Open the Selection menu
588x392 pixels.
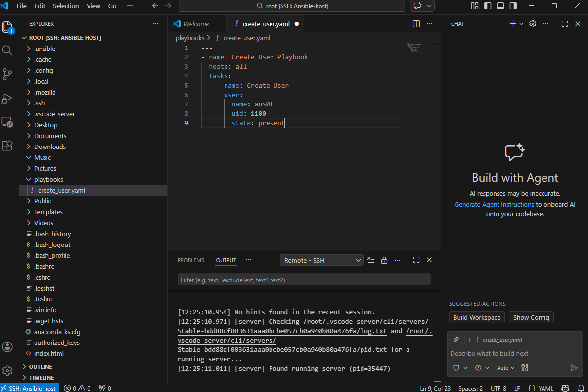tap(66, 6)
